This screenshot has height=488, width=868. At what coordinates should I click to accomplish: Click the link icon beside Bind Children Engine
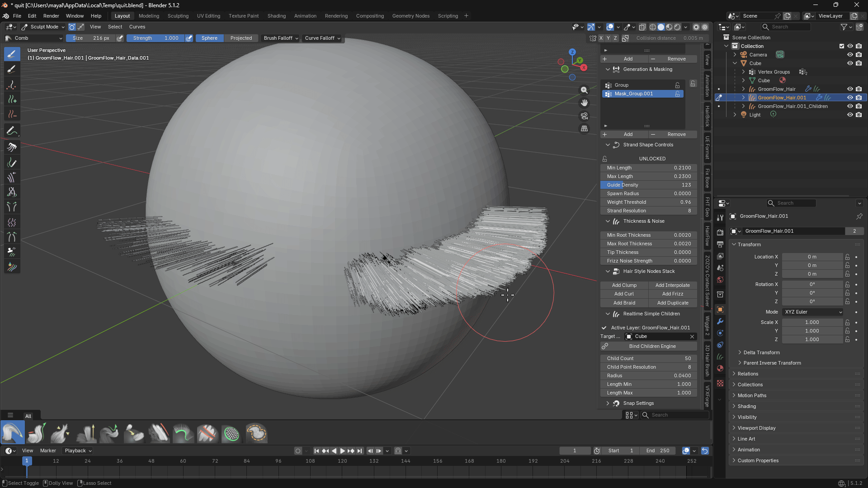coord(605,346)
